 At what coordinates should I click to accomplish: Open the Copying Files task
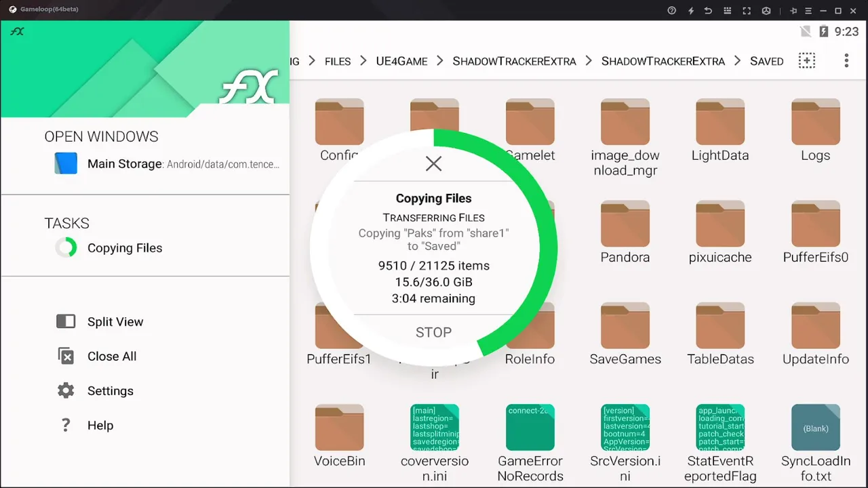coord(145,248)
